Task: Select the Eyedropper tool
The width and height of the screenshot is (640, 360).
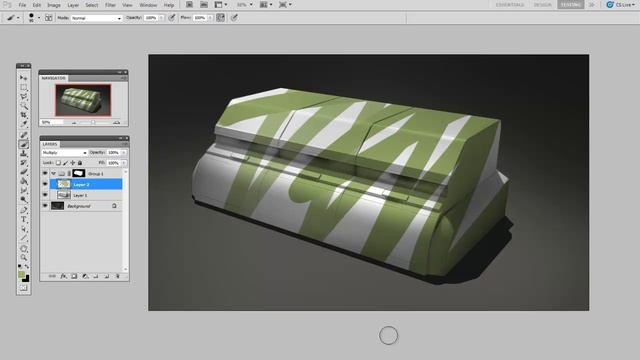Action: tap(24, 124)
